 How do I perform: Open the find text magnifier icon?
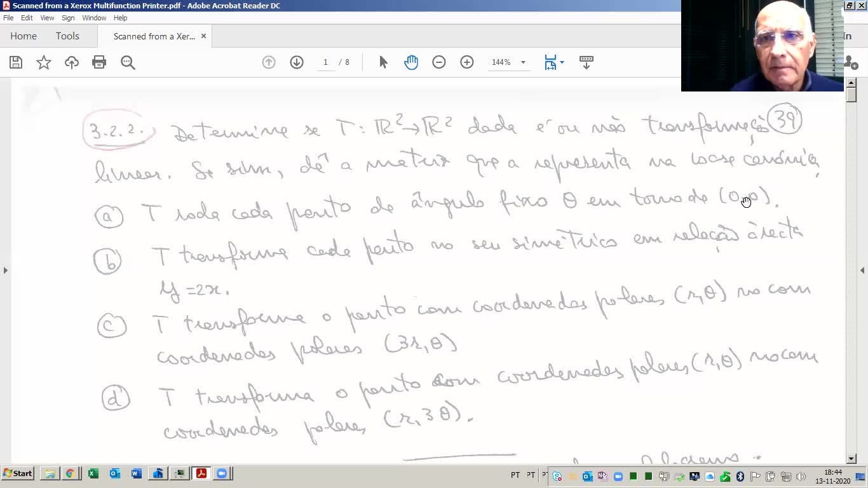tap(128, 62)
